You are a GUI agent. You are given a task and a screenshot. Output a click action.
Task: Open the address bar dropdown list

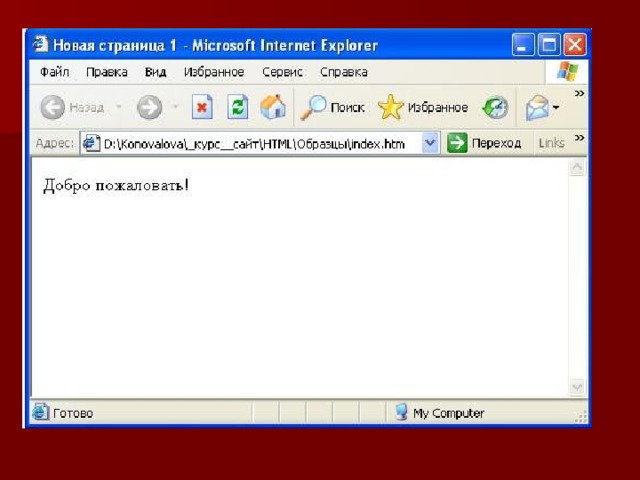tap(430, 143)
